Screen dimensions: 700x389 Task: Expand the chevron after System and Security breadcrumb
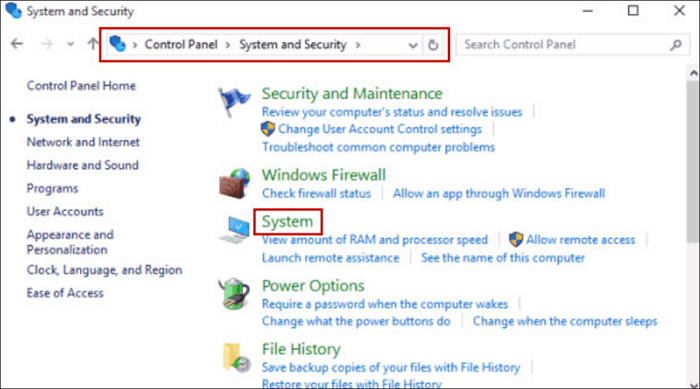[358, 45]
